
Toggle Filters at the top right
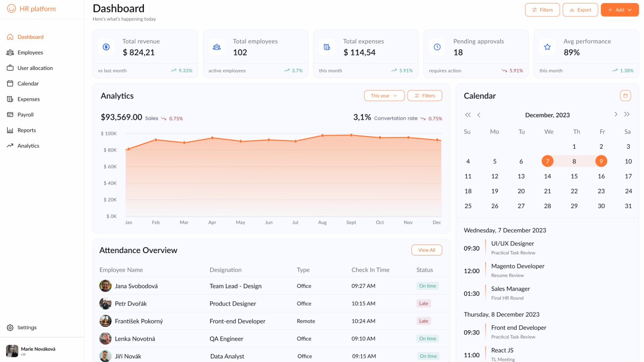(x=542, y=10)
